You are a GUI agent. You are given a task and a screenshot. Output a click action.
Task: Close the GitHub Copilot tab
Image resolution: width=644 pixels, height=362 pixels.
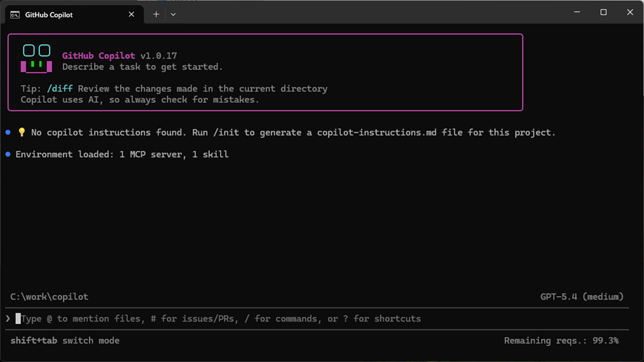pyautogui.click(x=131, y=14)
